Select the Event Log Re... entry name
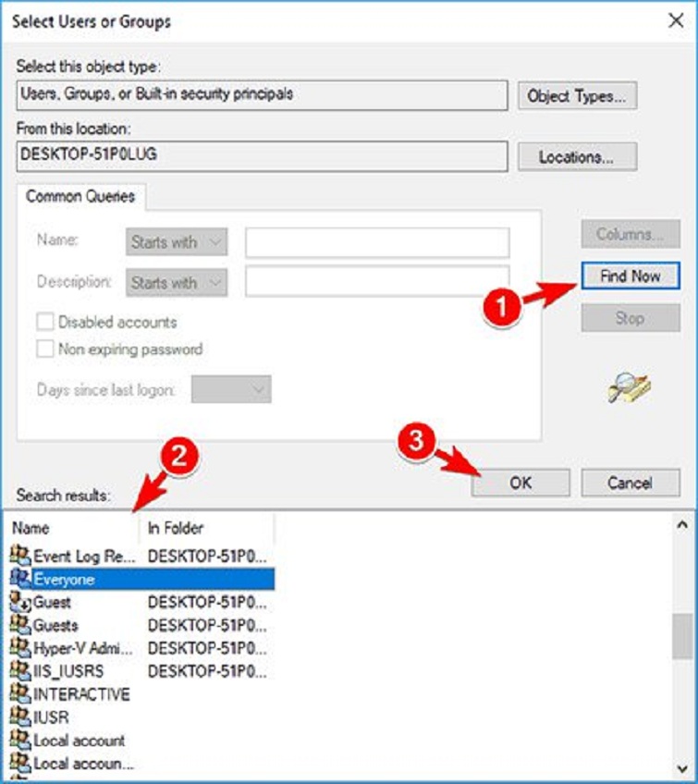The width and height of the screenshot is (698, 784). point(84,556)
